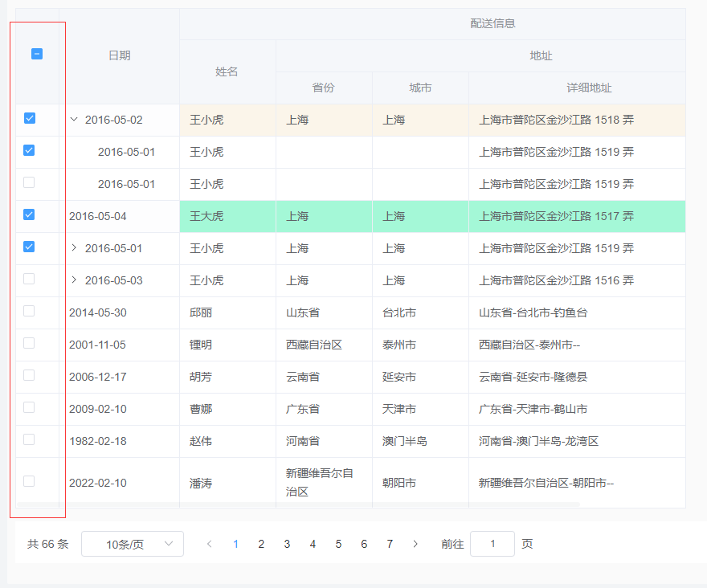Open the 10条/页 page size dropdown arrow

click(170, 544)
